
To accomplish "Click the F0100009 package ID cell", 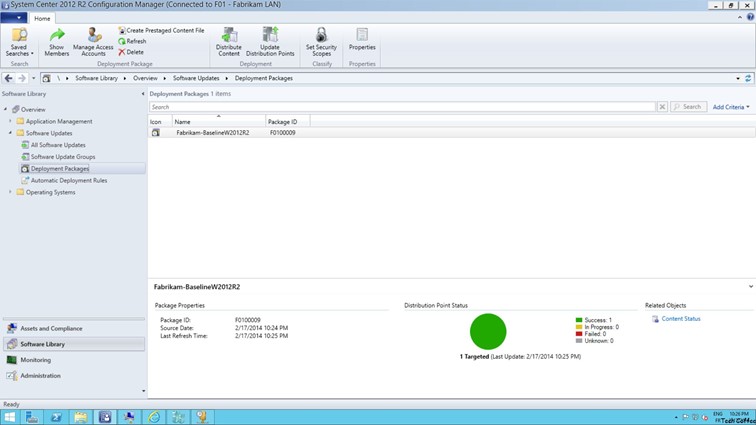I will coord(283,133).
